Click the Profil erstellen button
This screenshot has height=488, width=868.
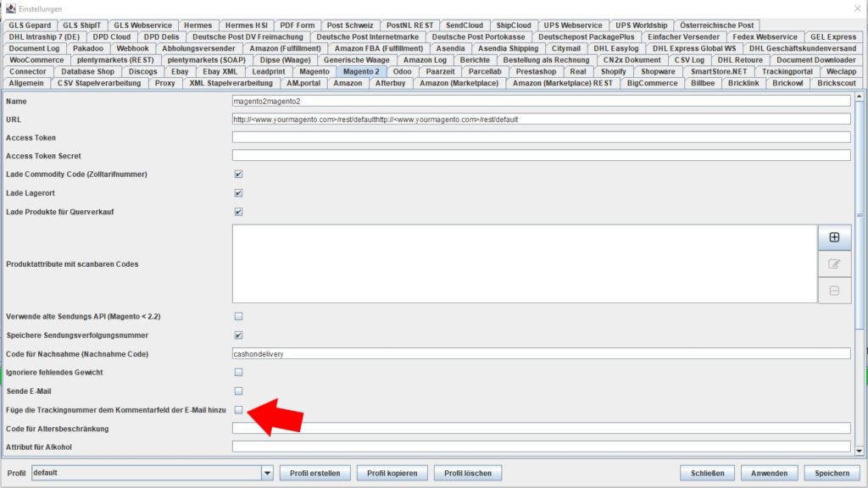pos(315,473)
